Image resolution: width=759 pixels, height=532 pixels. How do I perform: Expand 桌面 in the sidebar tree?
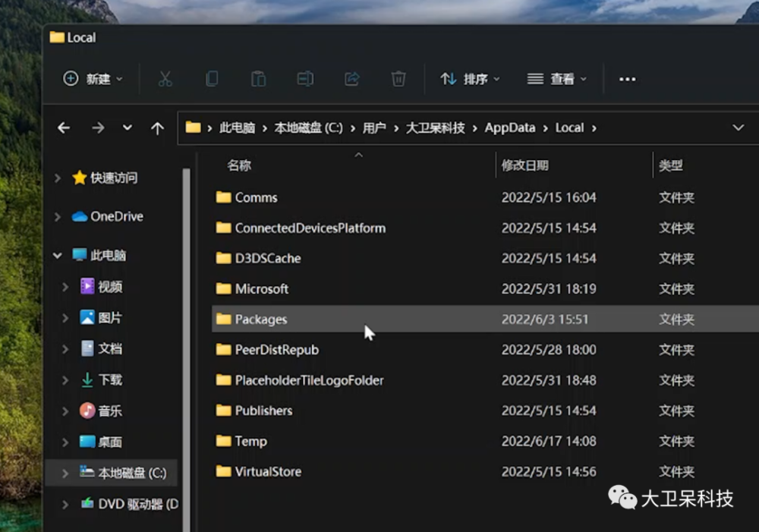[65, 442]
